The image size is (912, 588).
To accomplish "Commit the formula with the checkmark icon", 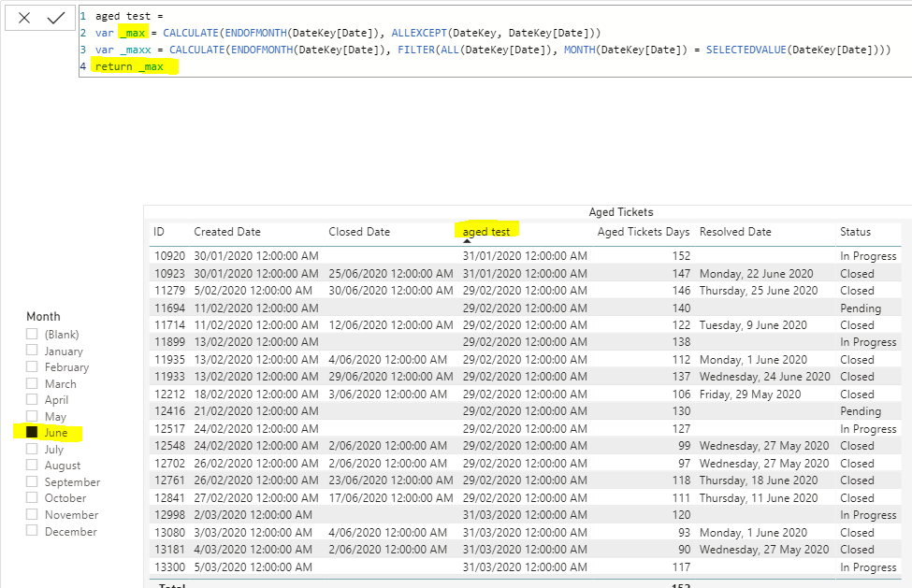I will point(56,18).
